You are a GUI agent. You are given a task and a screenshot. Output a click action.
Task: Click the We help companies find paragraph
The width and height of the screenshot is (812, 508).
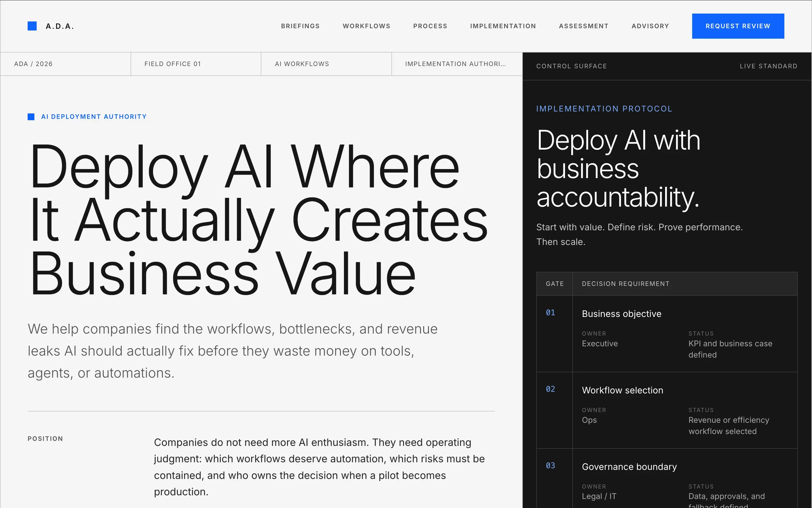coord(233,351)
